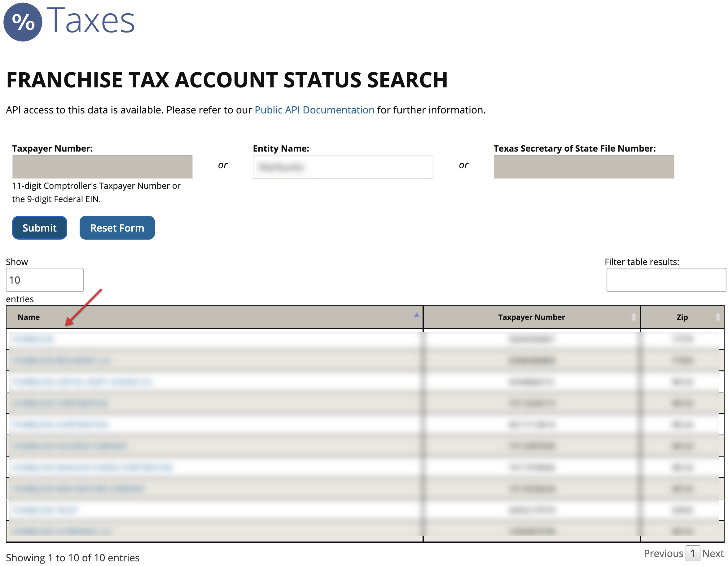Open the Public API Documentation link
The height and width of the screenshot is (566, 728).
point(314,110)
